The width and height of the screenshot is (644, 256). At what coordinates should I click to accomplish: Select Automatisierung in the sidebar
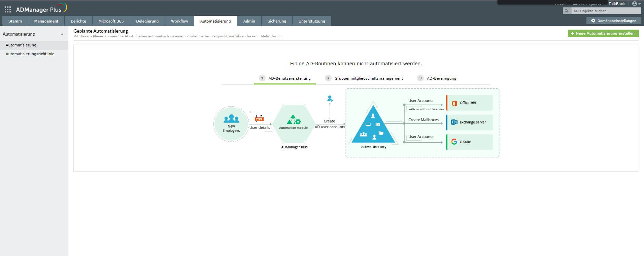pos(34,45)
